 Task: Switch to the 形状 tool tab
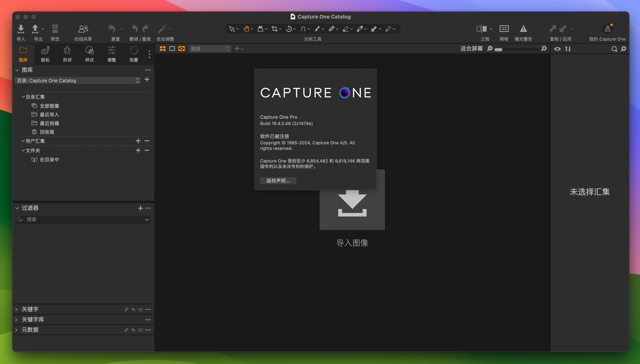pos(67,54)
